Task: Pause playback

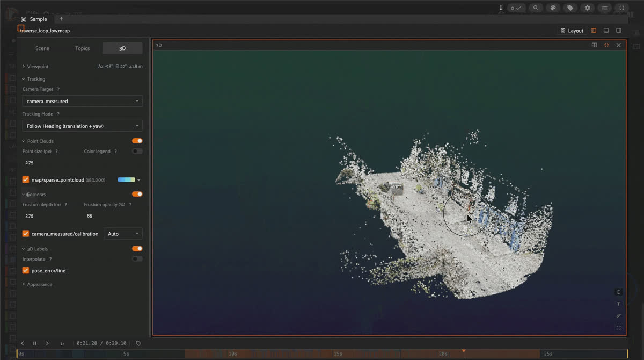Action: click(35, 343)
